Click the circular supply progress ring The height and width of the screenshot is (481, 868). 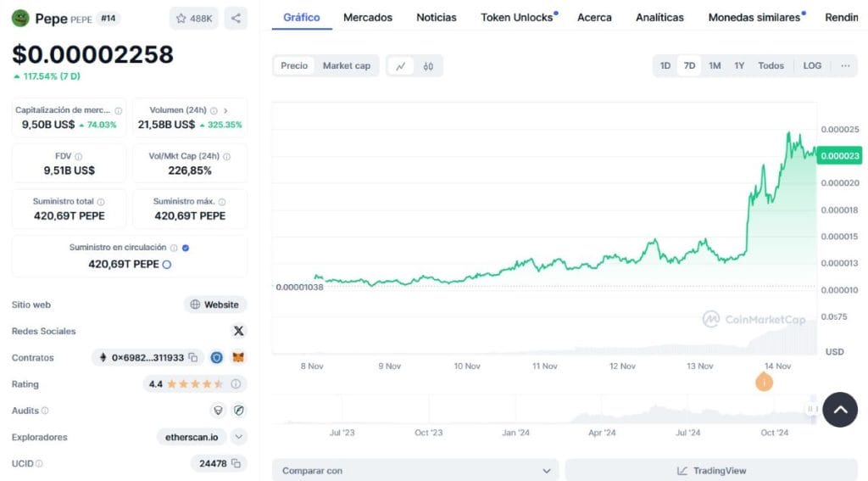tap(167, 265)
